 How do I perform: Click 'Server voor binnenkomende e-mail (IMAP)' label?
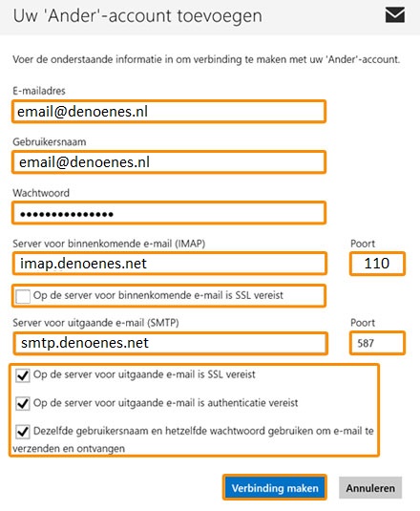click(109, 244)
